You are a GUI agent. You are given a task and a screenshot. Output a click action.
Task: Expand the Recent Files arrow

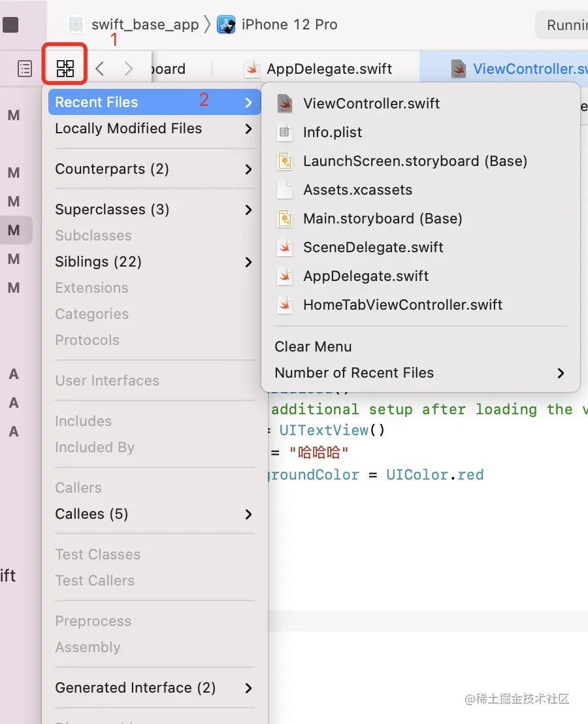point(249,103)
